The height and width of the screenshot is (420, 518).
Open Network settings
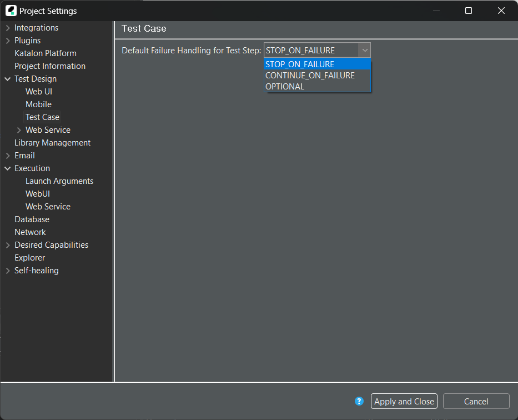tap(30, 232)
